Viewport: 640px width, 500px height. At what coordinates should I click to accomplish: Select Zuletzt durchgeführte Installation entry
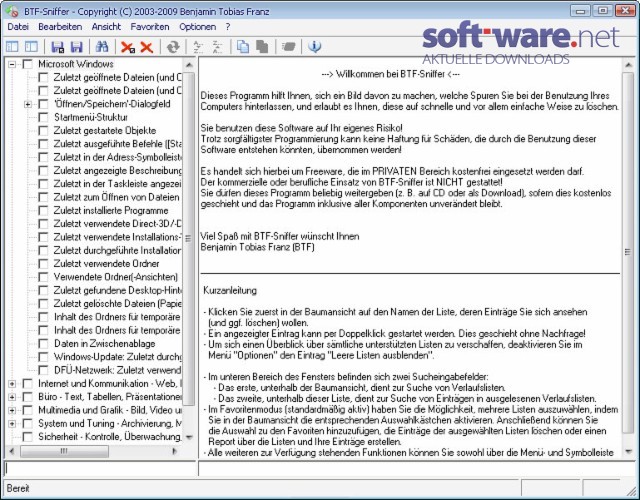[118, 251]
